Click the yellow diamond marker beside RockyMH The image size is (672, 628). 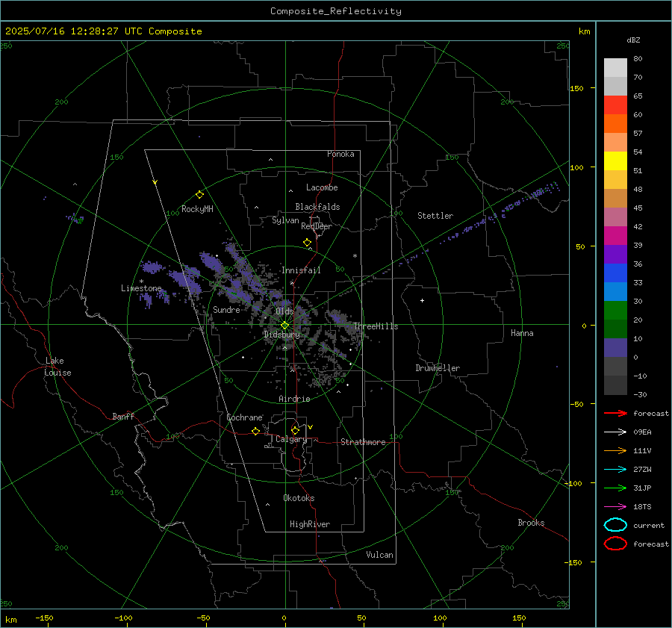point(199,195)
